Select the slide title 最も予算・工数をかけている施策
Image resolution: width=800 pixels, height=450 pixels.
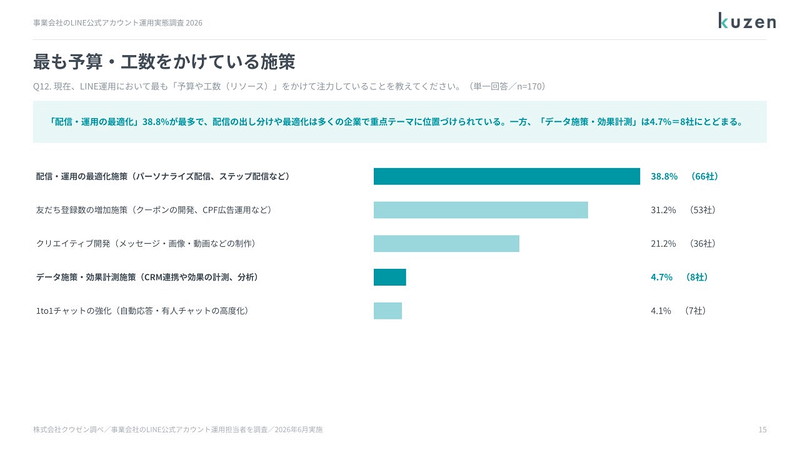(164, 62)
